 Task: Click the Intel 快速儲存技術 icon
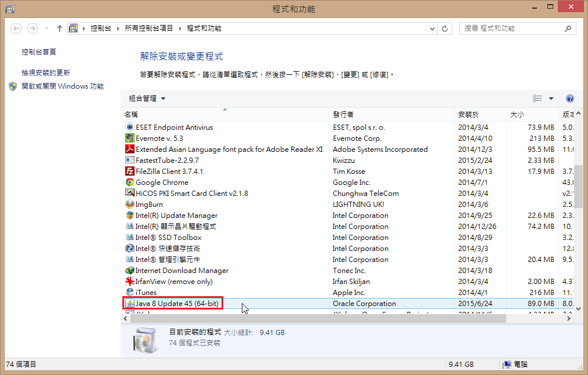pos(130,248)
